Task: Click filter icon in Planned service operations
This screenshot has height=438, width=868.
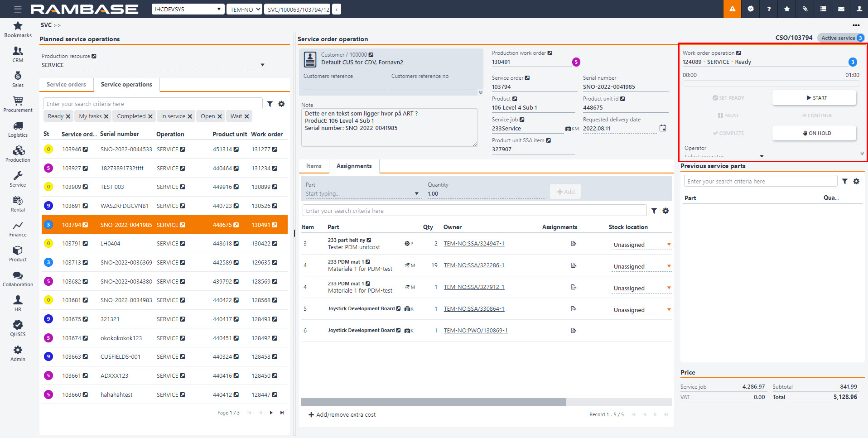Action: pos(270,104)
